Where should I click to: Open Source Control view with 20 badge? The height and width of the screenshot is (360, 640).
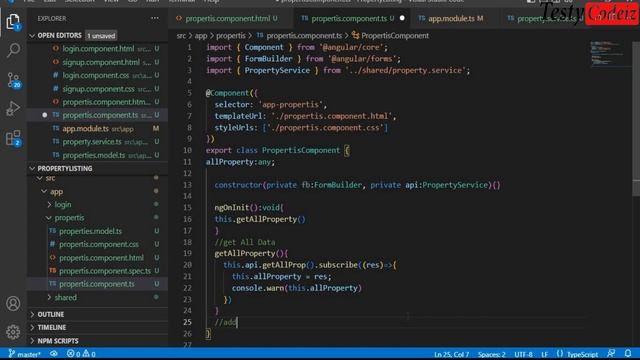[13, 80]
